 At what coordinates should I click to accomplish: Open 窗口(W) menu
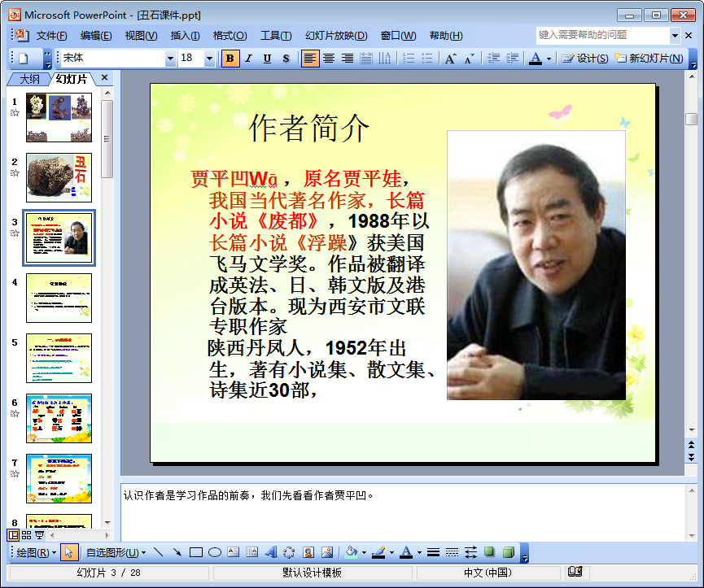[x=398, y=36]
